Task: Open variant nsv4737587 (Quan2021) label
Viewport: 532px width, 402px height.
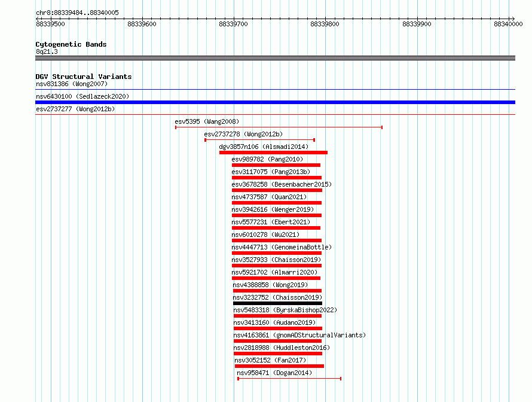Action: (x=269, y=197)
